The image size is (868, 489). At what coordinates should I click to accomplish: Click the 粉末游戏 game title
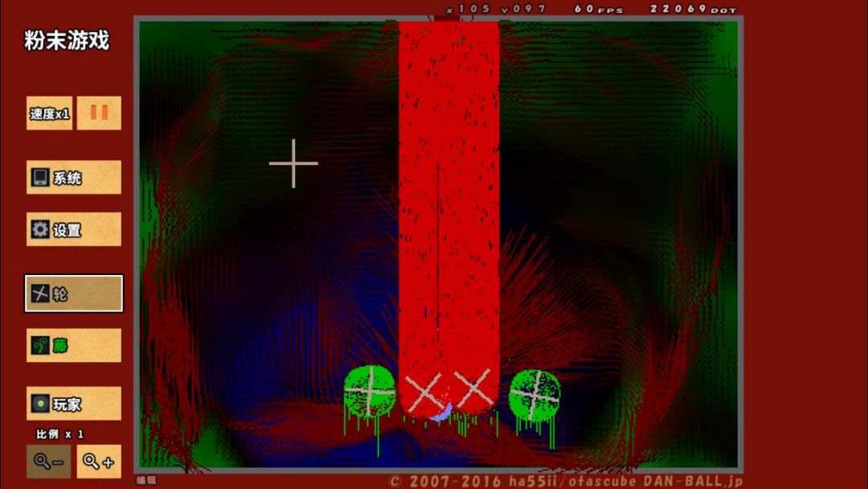[67, 40]
